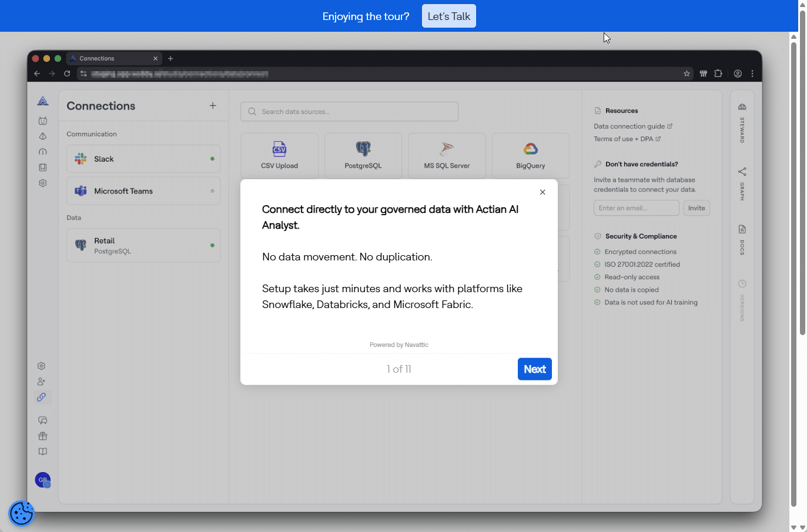807x532 pixels.
Task: Click the '1 of 11' step counter
Action: coord(399,369)
